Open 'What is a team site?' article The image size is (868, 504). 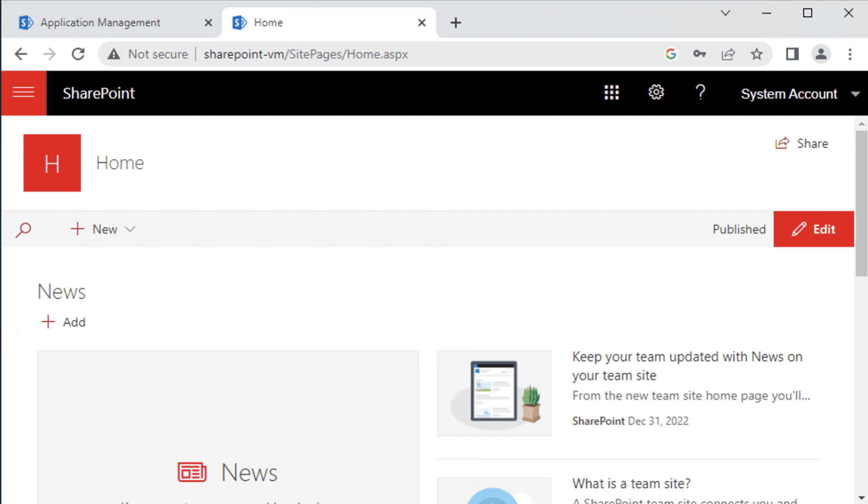point(631,483)
